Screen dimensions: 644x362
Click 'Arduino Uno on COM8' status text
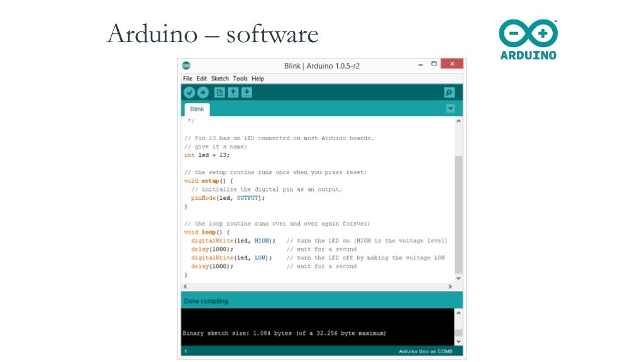click(426, 352)
